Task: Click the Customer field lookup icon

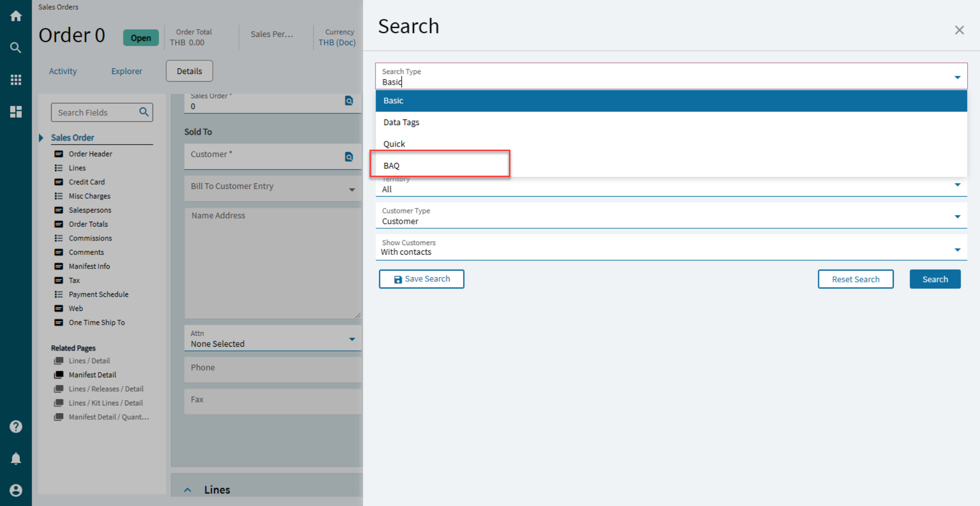Action: (349, 157)
